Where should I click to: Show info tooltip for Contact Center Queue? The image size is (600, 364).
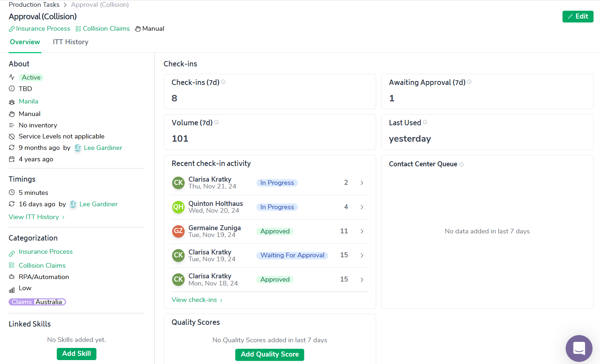point(461,165)
